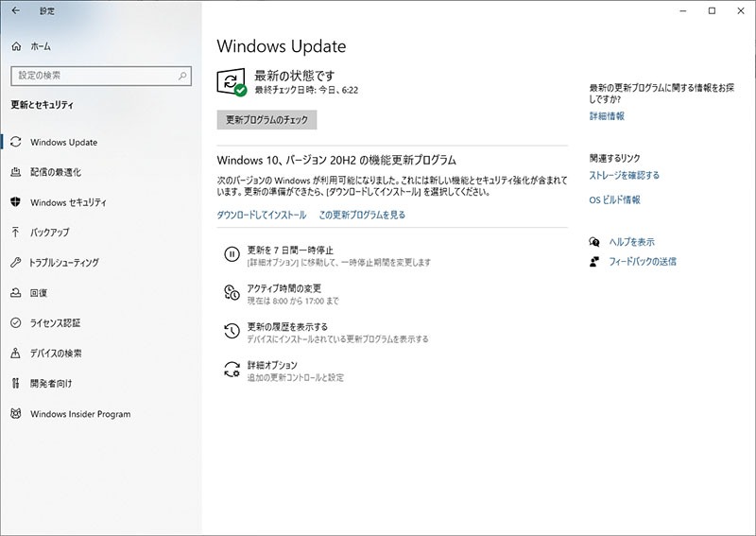Open デバイスの検索 page
The width and height of the screenshot is (756, 536).
[101, 354]
